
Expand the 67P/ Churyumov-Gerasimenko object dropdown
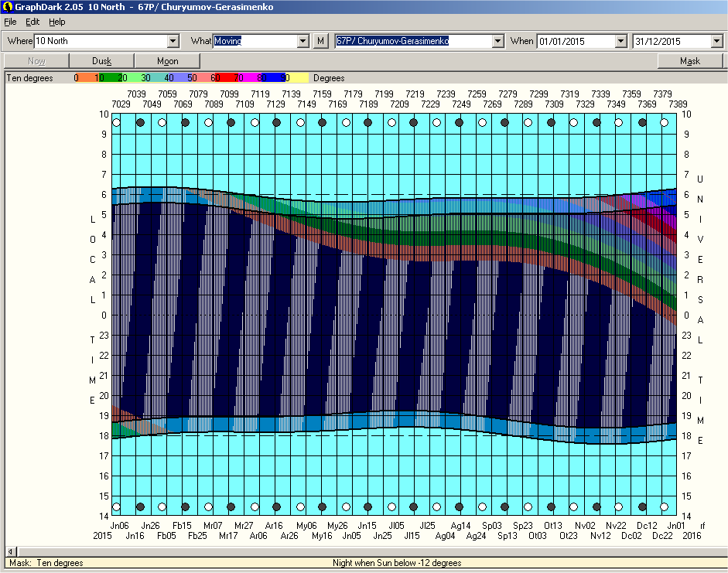click(x=497, y=41)
